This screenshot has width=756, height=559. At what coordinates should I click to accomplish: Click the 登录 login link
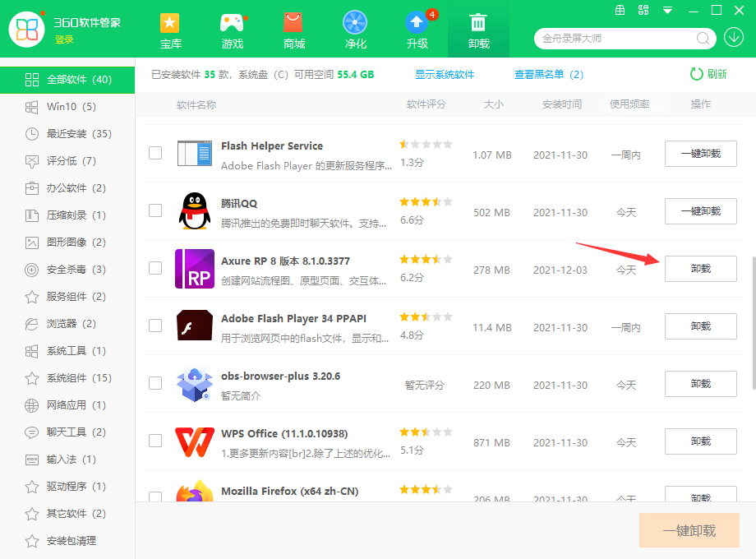pos(64,39)
